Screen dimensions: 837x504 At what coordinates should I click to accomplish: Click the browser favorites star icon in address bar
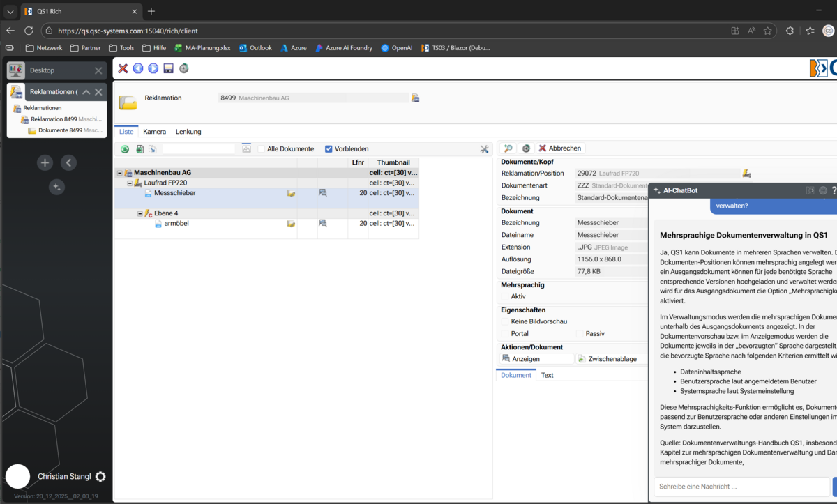coord(768,31)
